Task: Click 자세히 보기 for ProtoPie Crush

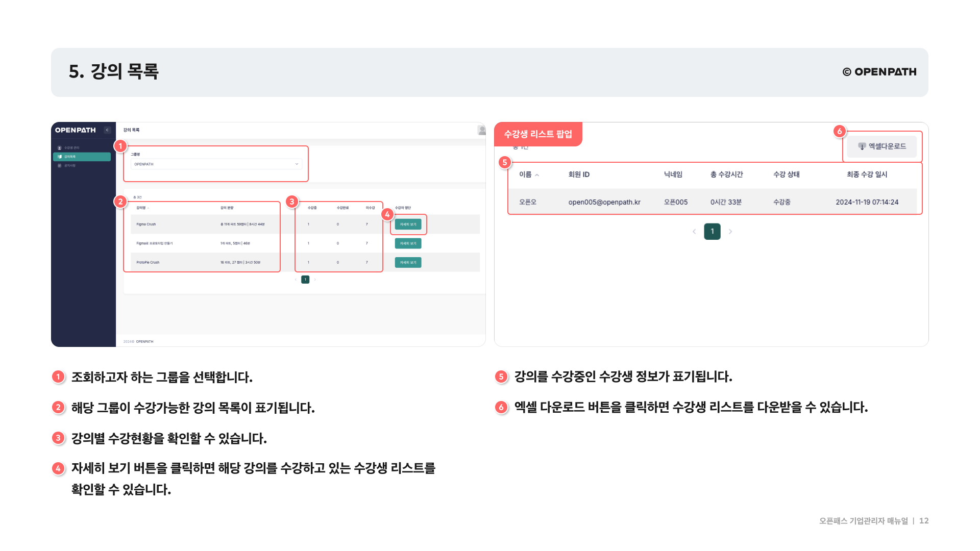Action: [x=408, y=263]
